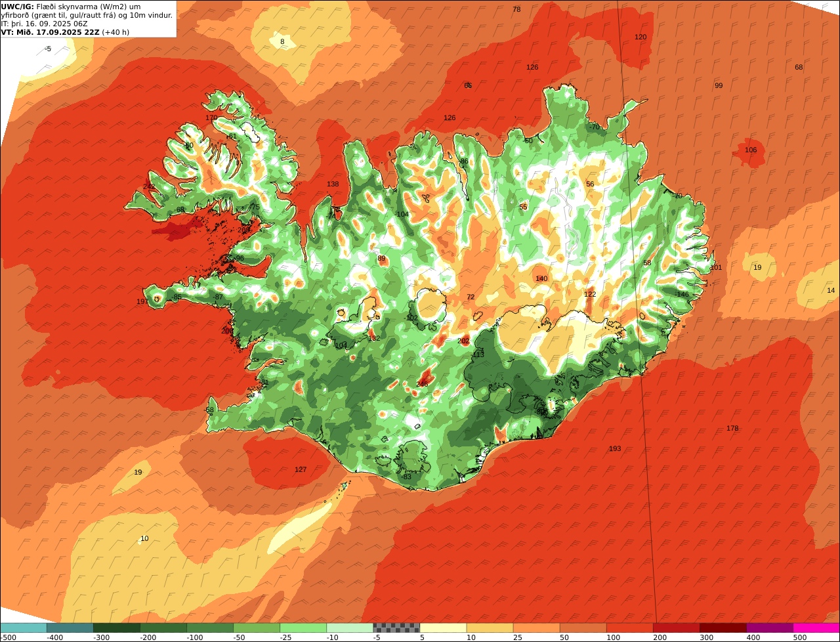Image resolution: width=840 pixels, height=642 pixels.
Task: Click the light teal -500 to -400 legend swatch
Action: (x=23, y=628)
